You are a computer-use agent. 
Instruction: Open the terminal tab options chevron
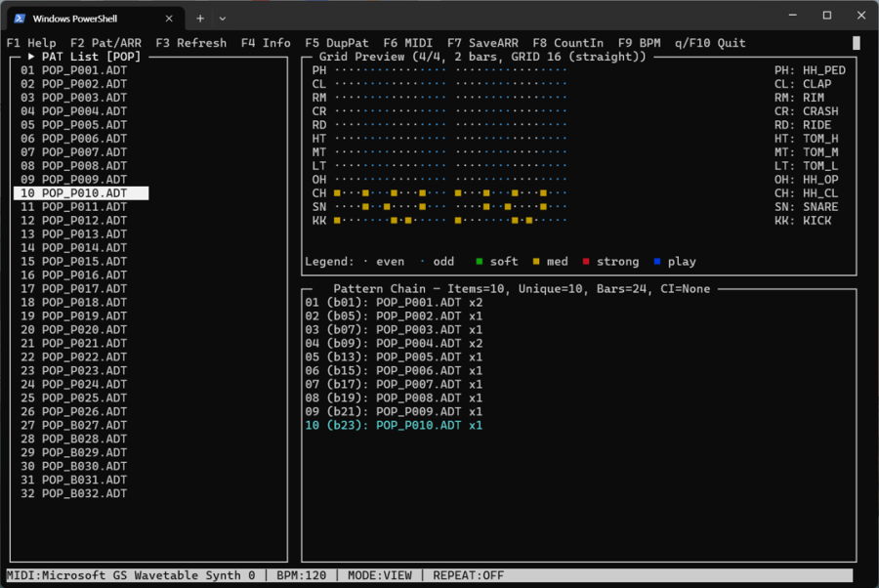coord(222,17)
